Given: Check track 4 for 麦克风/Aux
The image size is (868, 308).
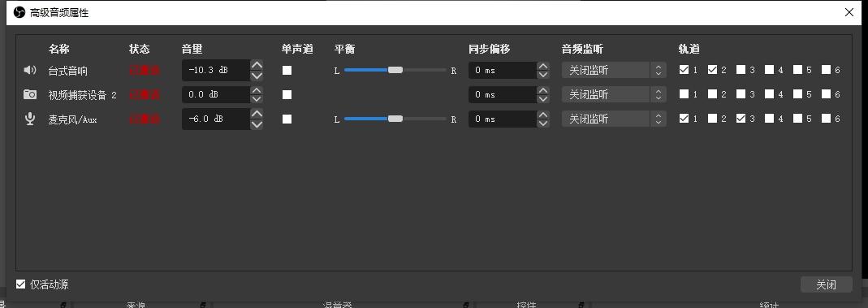Looking at the screenshot, I should point(769,118).
